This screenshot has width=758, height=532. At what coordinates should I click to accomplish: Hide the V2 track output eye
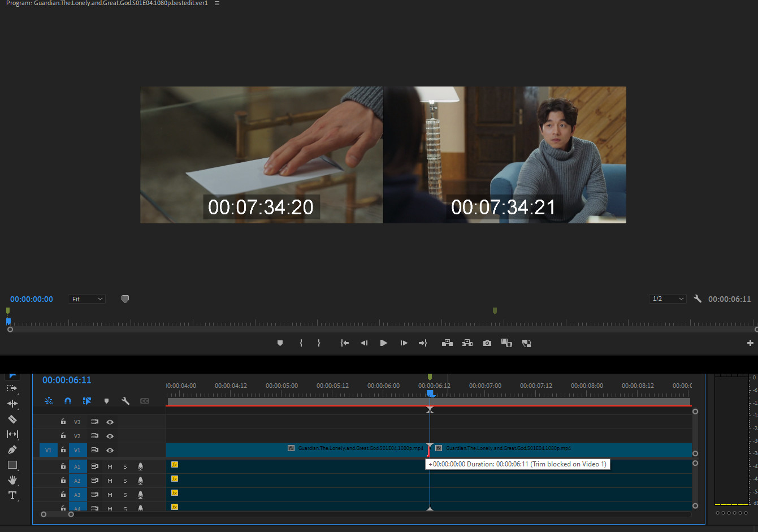click(110, 436)
